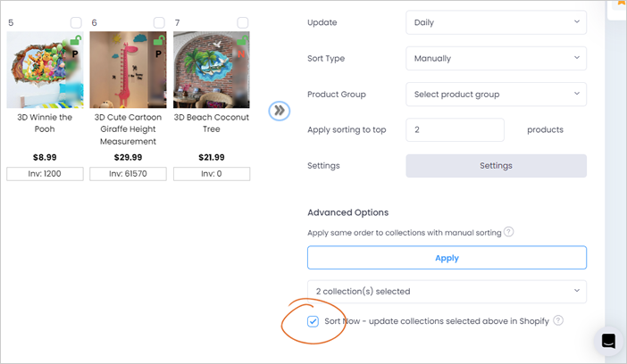Select checkbox for product number 6
The height and width of the screenshot is (364, 627).
[x=159, y=22]
